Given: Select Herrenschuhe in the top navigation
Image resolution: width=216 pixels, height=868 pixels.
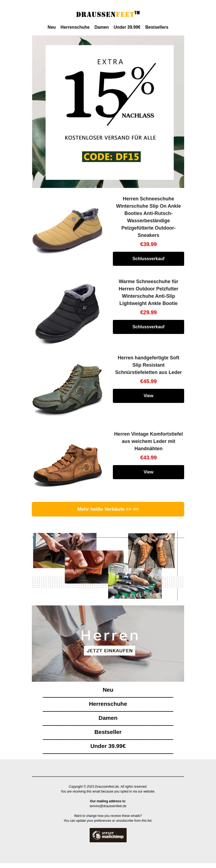Looking at the screenshot, I should (x=75, y=27).
